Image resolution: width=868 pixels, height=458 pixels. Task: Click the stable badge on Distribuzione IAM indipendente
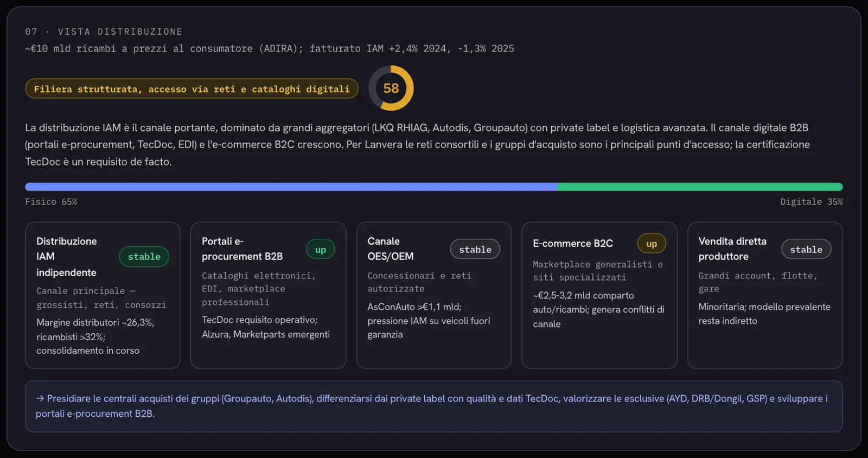144,257
